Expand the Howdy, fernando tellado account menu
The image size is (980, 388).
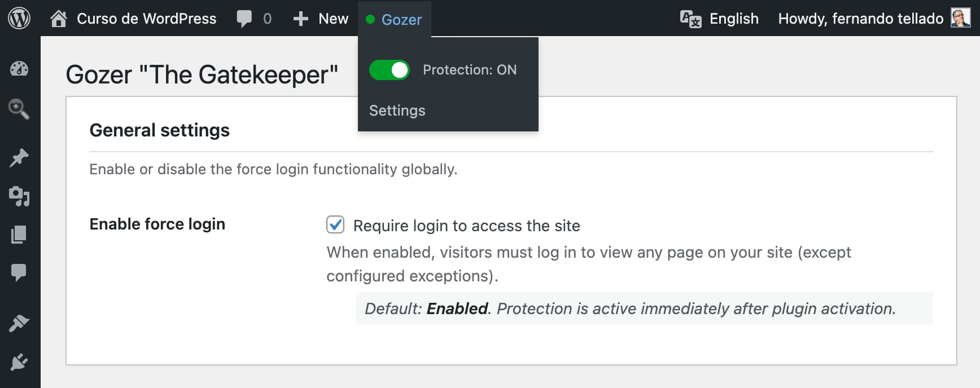[860, 18]
